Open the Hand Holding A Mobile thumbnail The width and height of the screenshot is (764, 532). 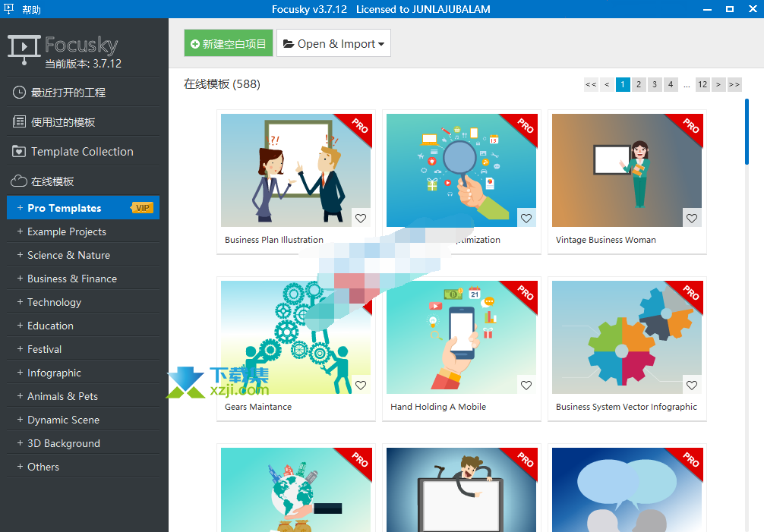pyautogui.click(x=462, y=337)
